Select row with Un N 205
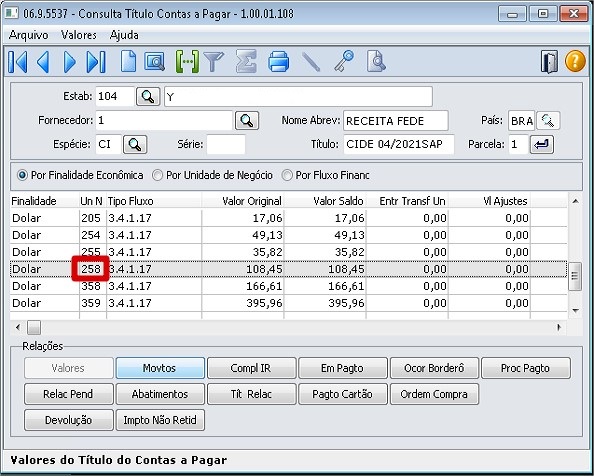Image resolution: width=594 pixels, height=476 pixels. tap(288, 218)
